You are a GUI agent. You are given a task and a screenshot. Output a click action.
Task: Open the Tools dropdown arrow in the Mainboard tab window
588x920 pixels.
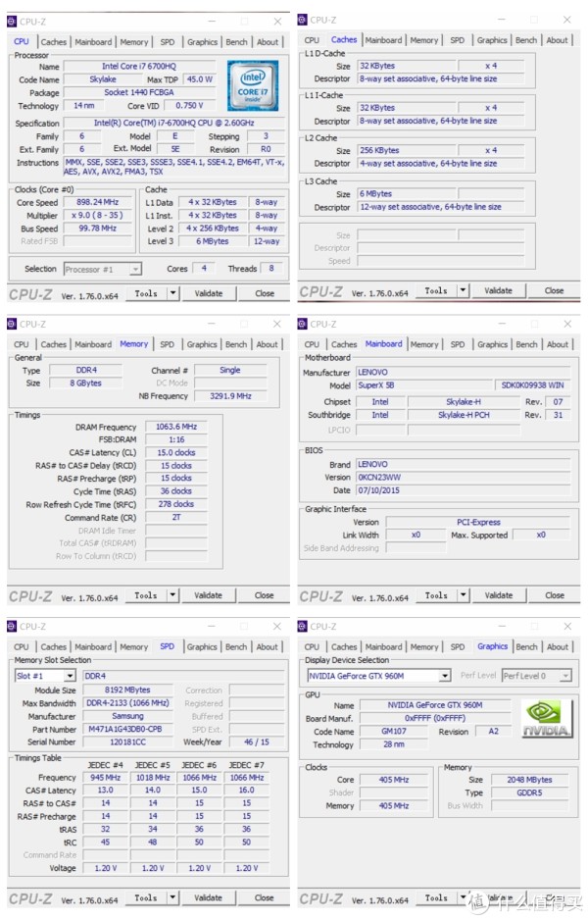pyautogui.click(x=464, y=595)
